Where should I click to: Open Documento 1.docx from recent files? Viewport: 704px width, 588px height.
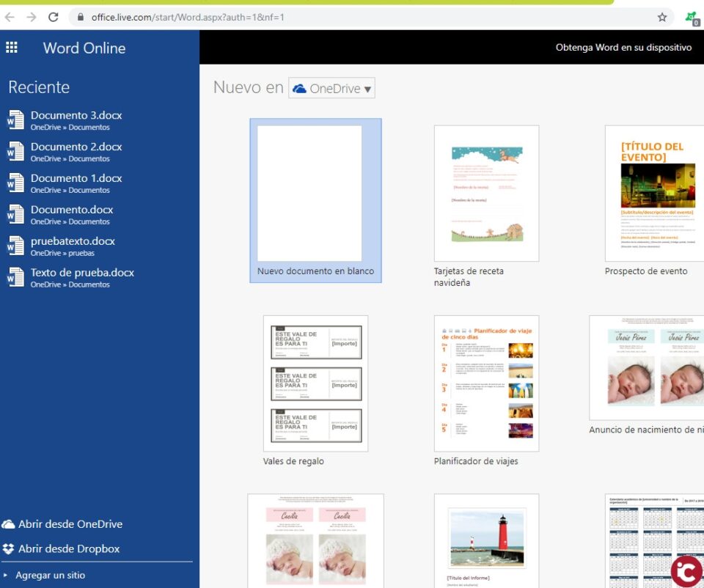point(76,178)
